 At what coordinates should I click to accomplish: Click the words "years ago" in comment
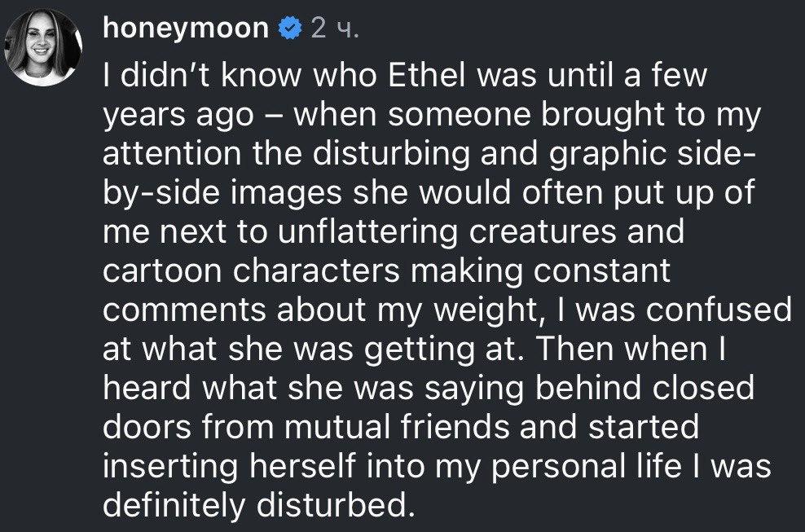tap(178, 117)
